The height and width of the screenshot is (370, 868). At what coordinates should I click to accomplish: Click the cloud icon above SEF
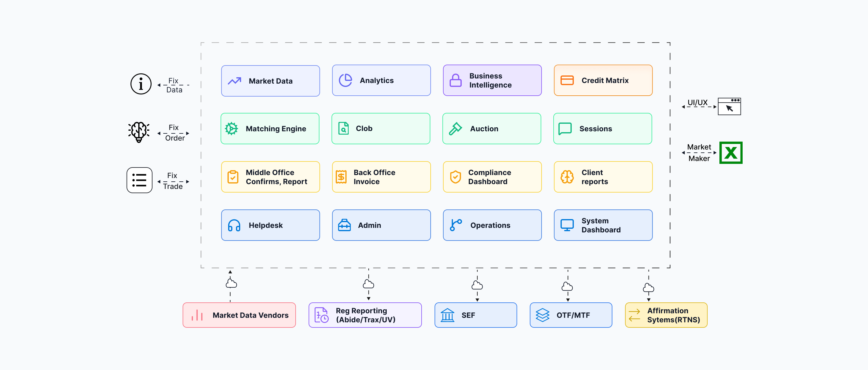pos(477,285)
